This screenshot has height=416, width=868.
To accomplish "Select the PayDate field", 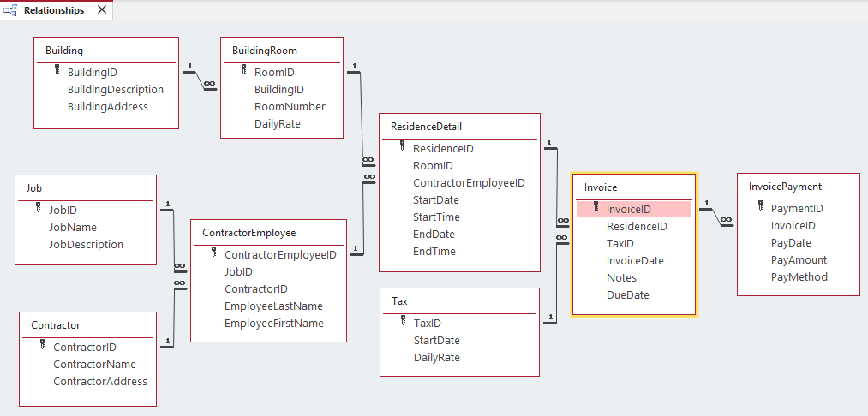I will coord(791,243).
